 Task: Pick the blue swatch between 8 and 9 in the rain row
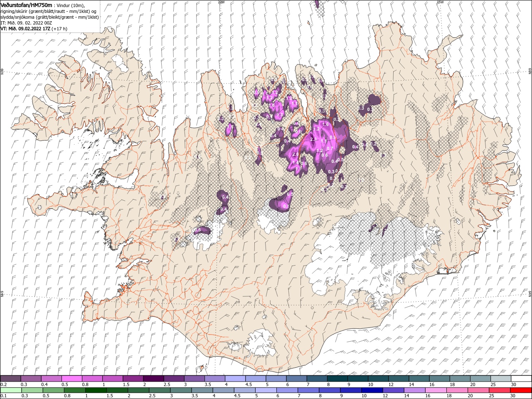click(329, 390)
